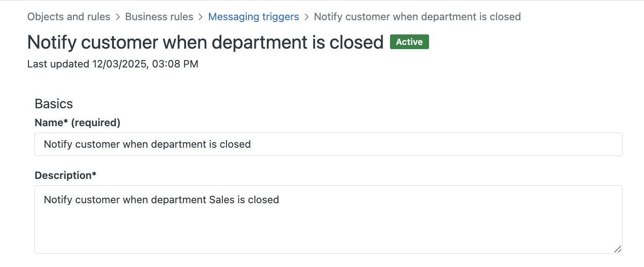Click the breadcrumb chevron after Business rules
The width and height of the screenshot is (644, 267).
coord(200,17)
